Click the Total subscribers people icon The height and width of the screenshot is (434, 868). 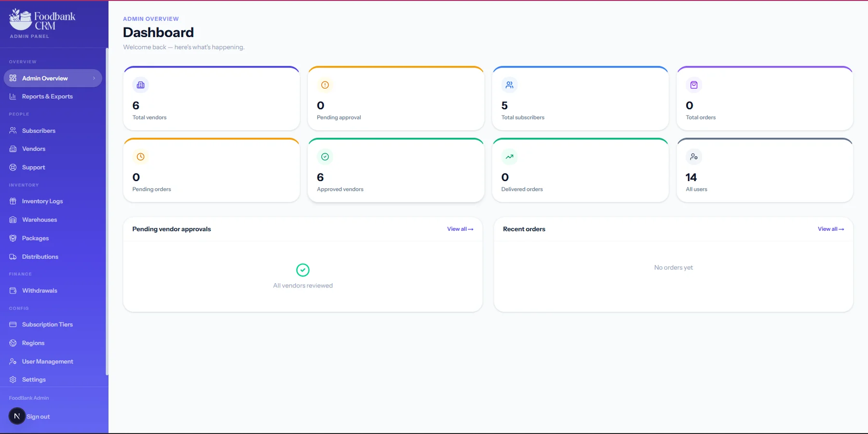[509, 85]
